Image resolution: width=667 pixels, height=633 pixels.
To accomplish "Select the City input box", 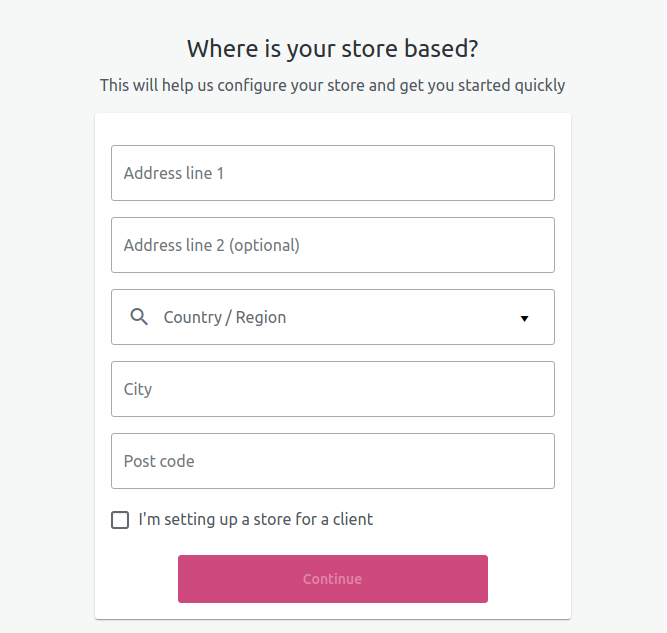I will click(332, 389).
